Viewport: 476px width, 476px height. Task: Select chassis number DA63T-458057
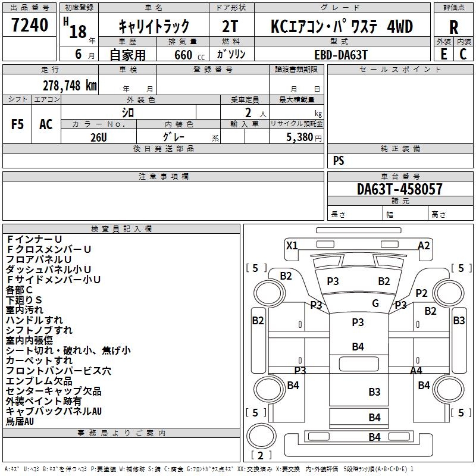400,189
